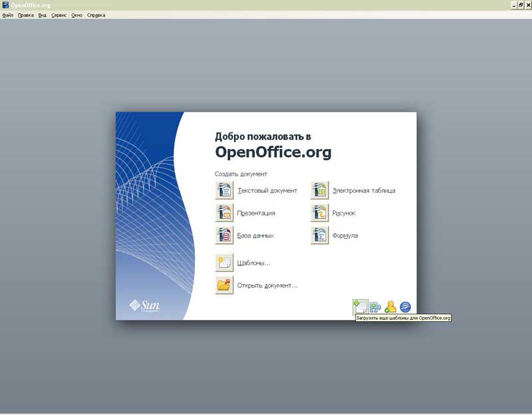Open the Сервис menu

(59, 15)
